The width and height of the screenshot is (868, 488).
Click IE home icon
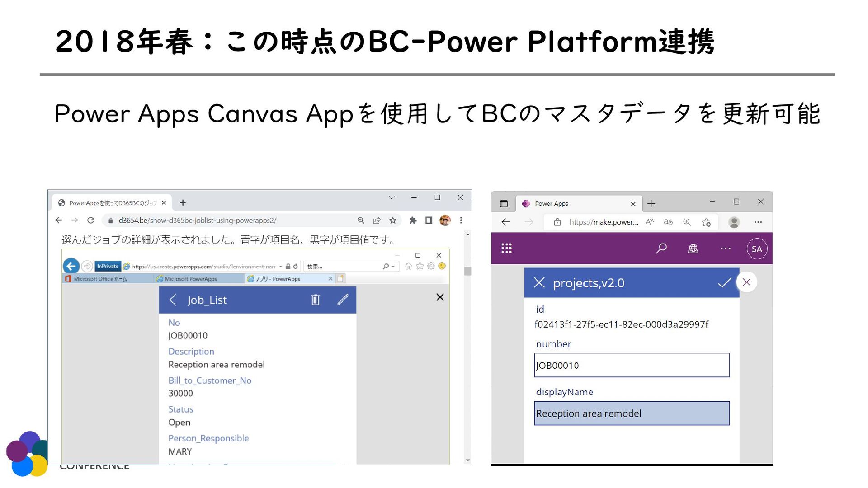click(409, 266)
